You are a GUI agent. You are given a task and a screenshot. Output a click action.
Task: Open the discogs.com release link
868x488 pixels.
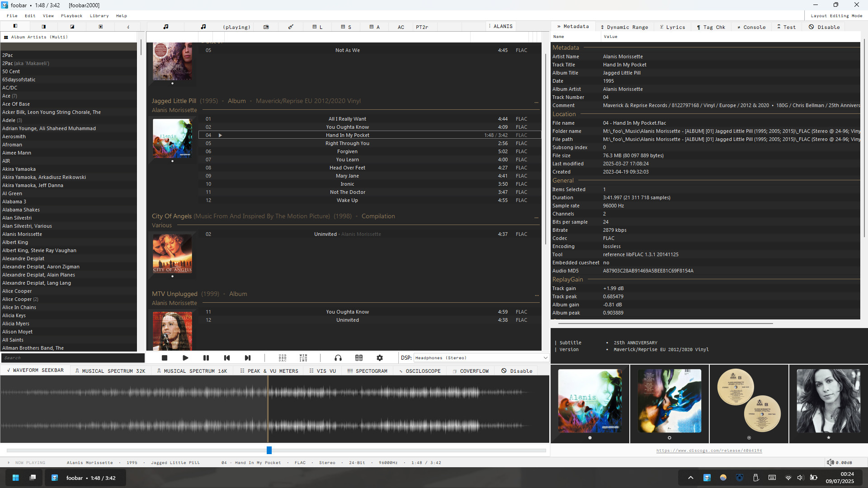pos(709,450)
